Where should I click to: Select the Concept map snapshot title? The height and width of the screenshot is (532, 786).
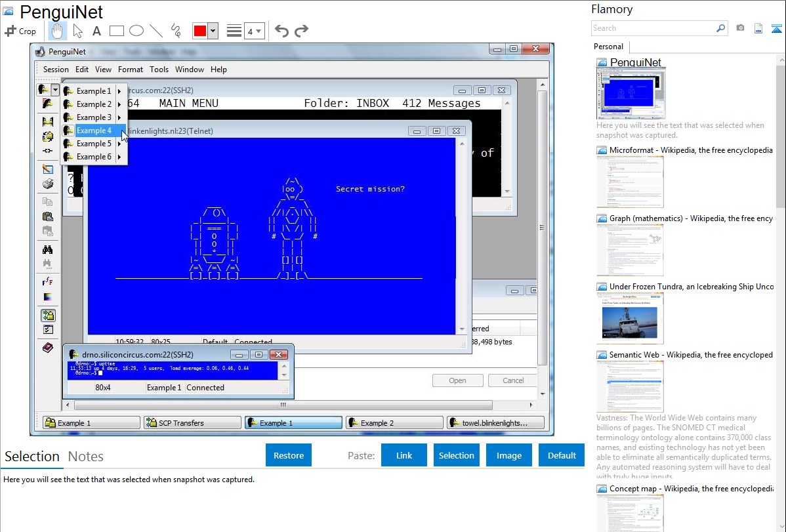[x=692, y=489]
